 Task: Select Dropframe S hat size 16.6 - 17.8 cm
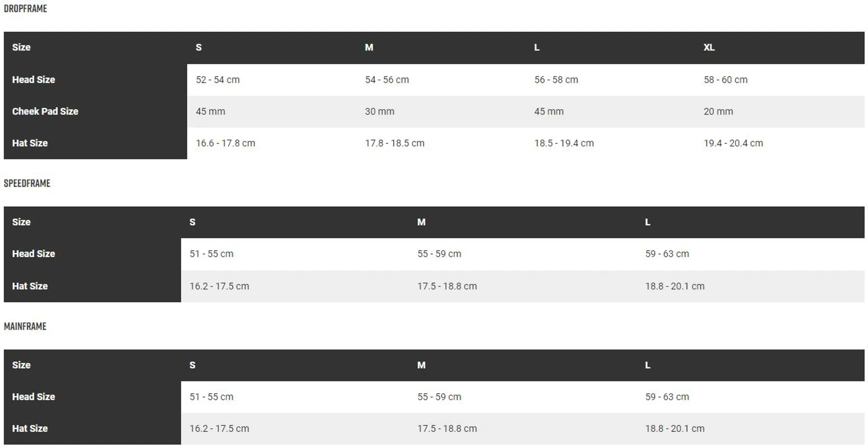click(x=226, y=143)
